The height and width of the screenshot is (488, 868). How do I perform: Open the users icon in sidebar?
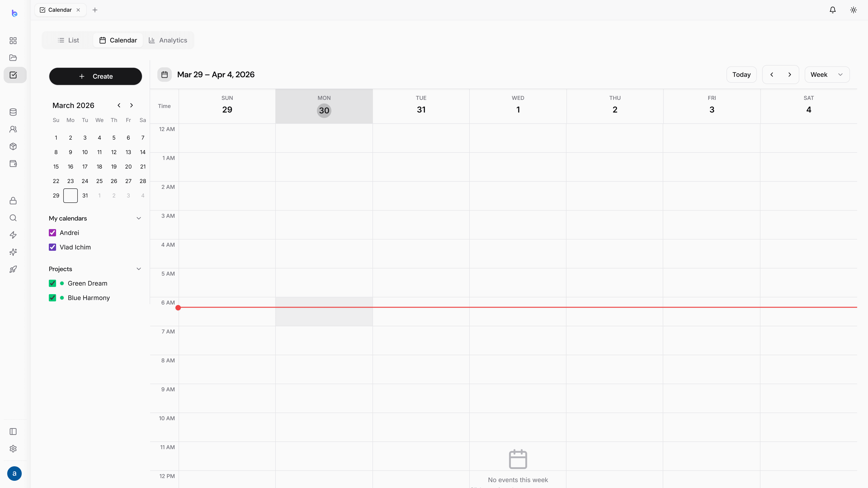[13, 129]
